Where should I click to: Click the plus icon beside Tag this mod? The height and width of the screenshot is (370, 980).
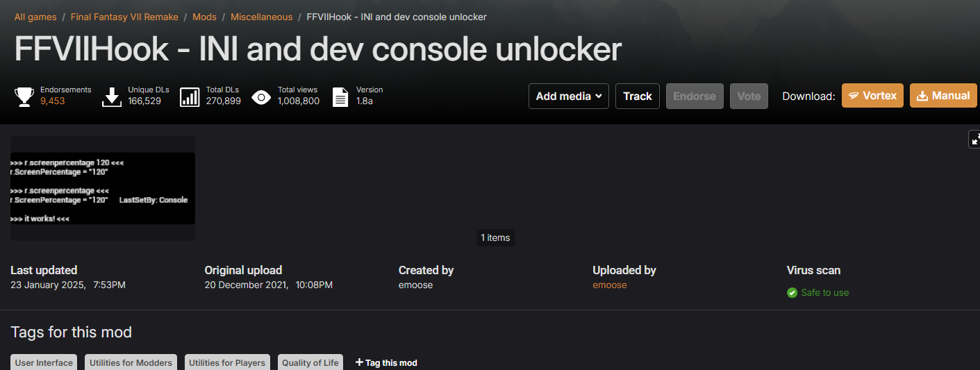(359, 362)
